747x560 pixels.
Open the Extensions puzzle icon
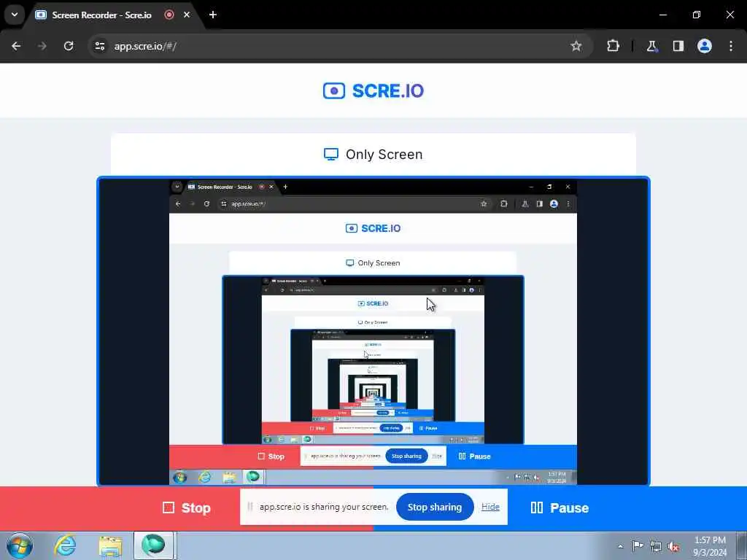pyautogui.click(x=613, y=46)
